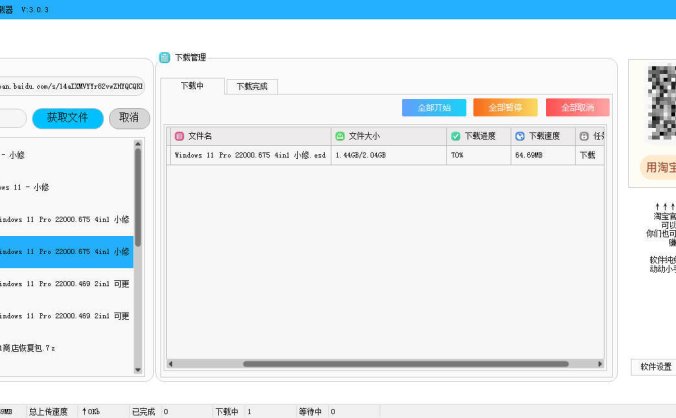This screenshot has width=676, height=418.
Task: Click the 下载进度 column header
Action: click(479, 136)
